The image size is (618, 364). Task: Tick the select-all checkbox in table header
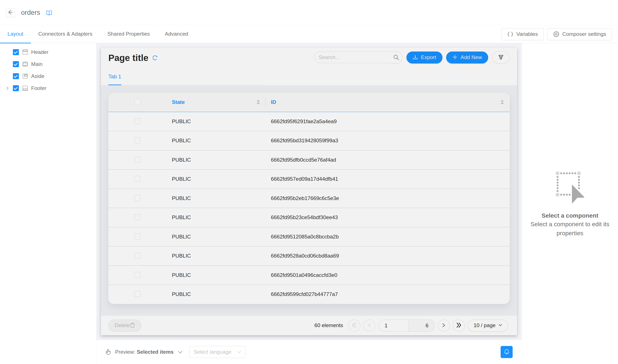point(137,102)
